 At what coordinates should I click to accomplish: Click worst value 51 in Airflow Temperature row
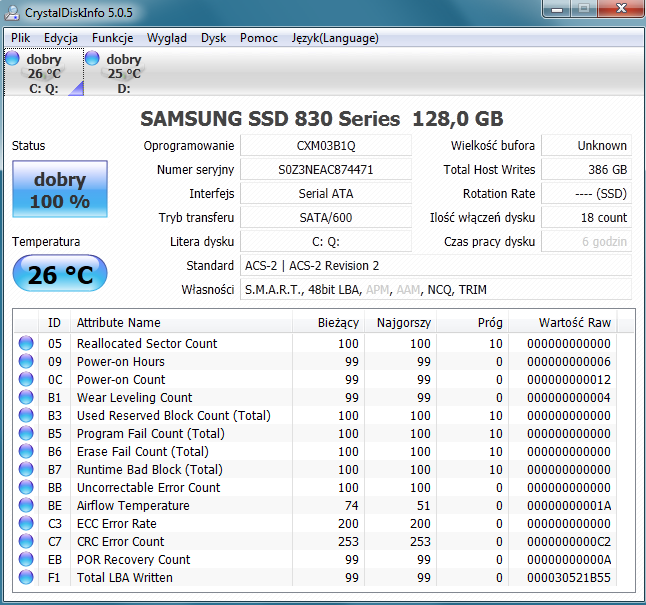tap(424, 505)
